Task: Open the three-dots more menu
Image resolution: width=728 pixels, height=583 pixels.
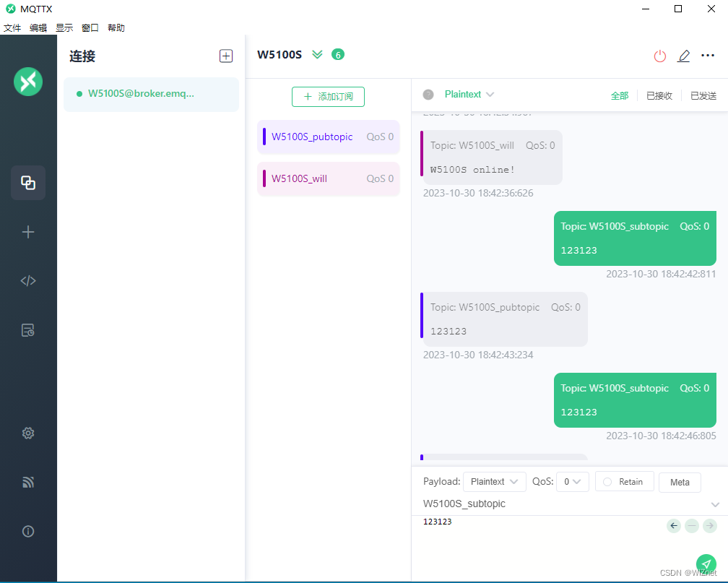Action: pos(708,56)
